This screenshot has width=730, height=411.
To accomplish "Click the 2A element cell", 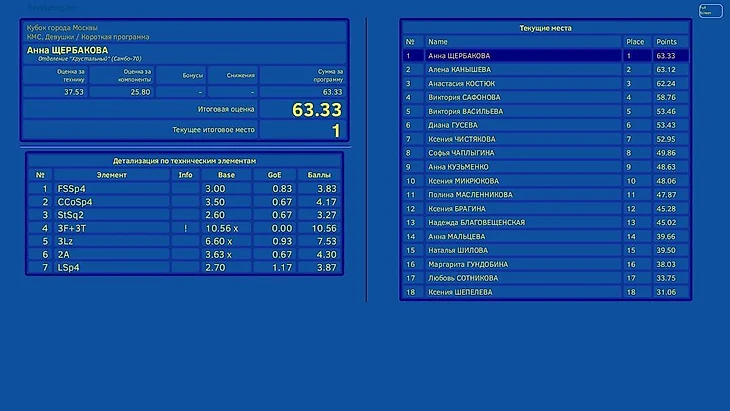I will 112,254.
